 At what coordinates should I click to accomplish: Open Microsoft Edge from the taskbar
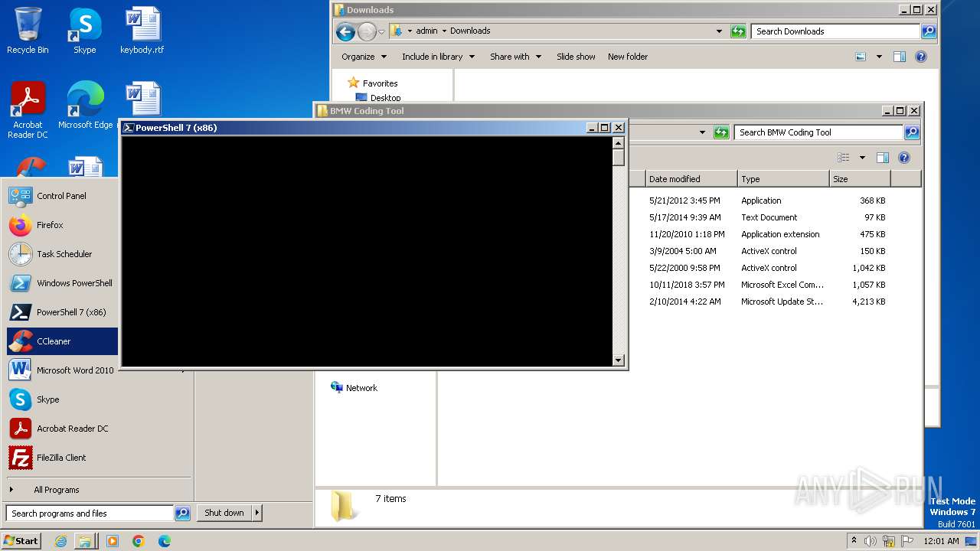point(165,541)
